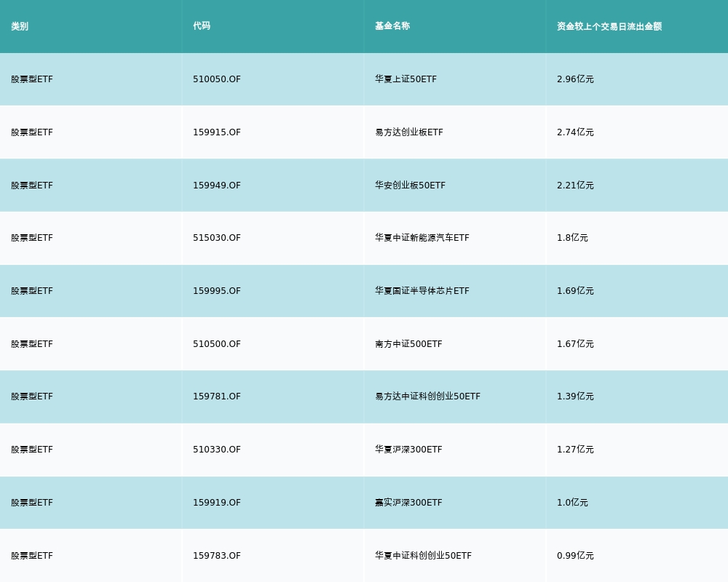This screenshot has width=728, height=582.
Task: Select code 159995.OF
Action: [x=217, y=290]
